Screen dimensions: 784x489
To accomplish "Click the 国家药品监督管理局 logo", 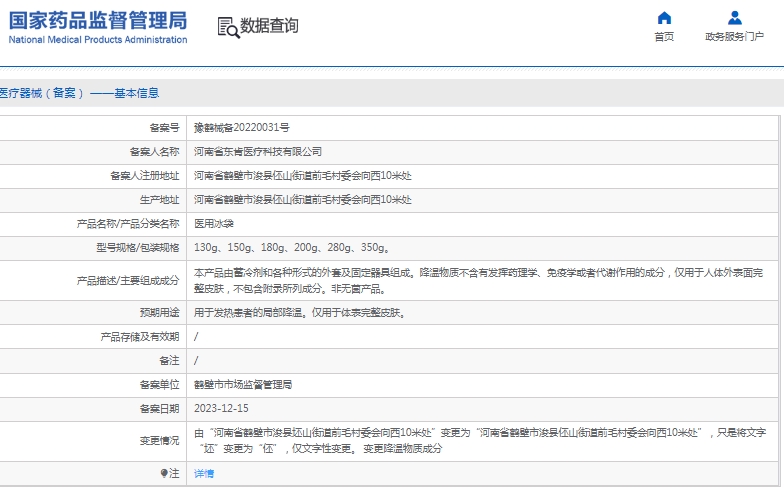I will (98, 20).
